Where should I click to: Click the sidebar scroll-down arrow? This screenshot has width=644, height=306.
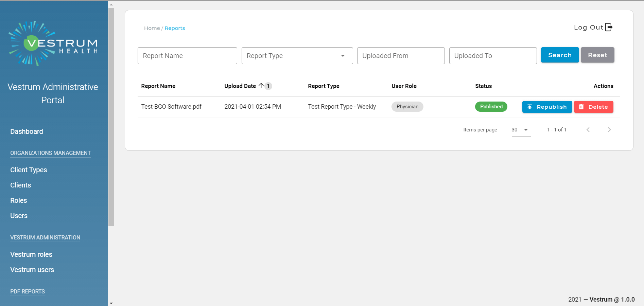(111, 303)
